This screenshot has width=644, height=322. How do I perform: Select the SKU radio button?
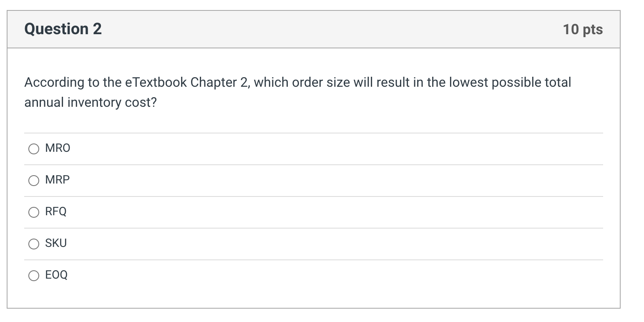click(x=33, y=244)
